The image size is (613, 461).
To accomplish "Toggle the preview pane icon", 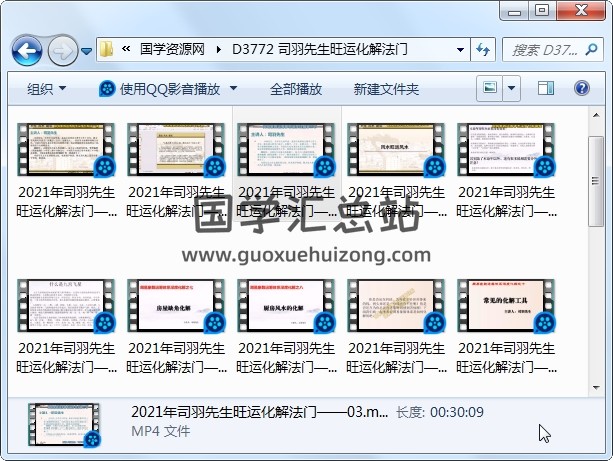I will coord(546,88).
